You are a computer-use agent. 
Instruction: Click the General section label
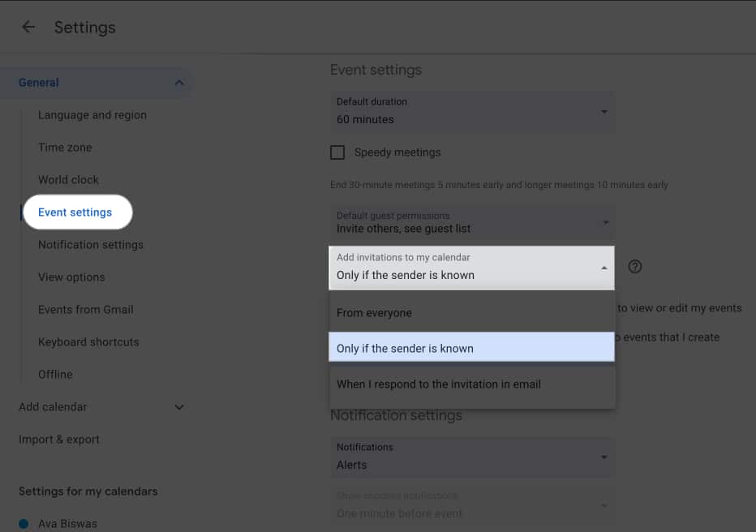[x=39, y=83]
